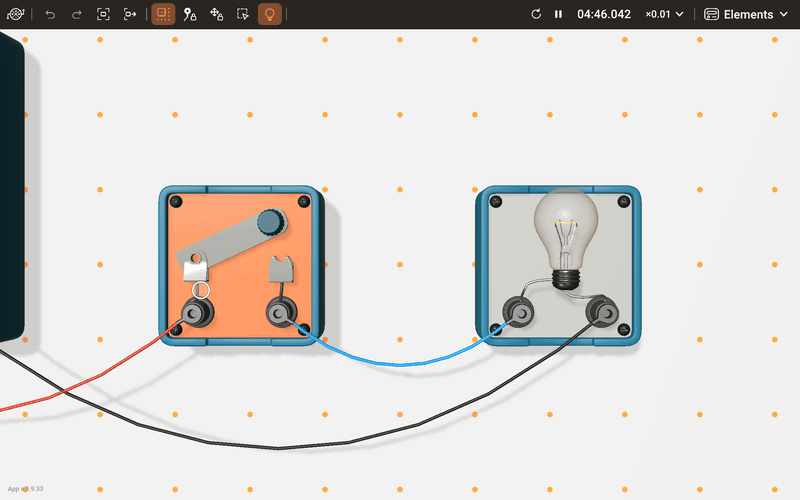Redo the last undone action

point(77,14)
